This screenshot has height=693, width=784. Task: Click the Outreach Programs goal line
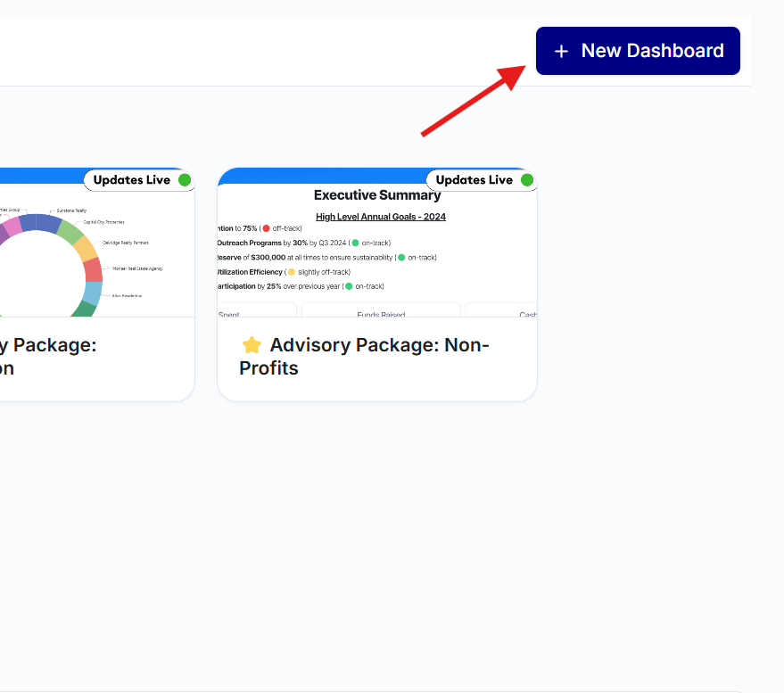click(x=304, y=243)
